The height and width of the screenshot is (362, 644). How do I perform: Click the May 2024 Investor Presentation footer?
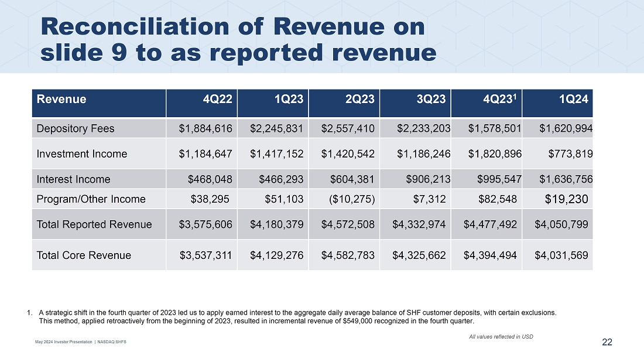[x=80, y=343]
